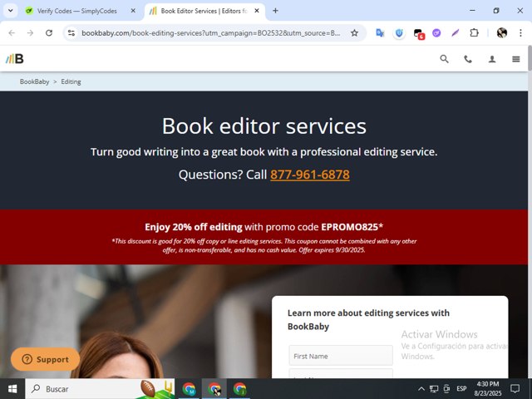Bookmark this page with star icon
Image resolution: width=532 pixels, height=399 pixels.
355,33
